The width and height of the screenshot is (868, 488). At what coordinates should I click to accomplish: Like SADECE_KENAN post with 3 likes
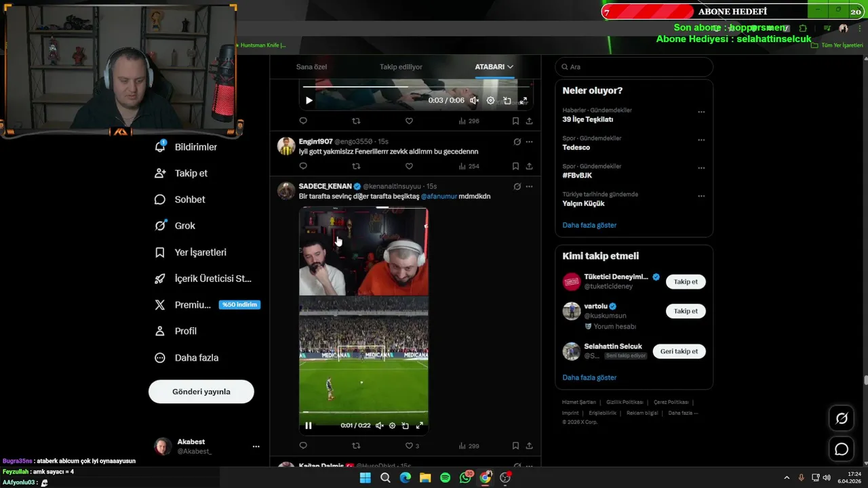[x=412, y=446]
